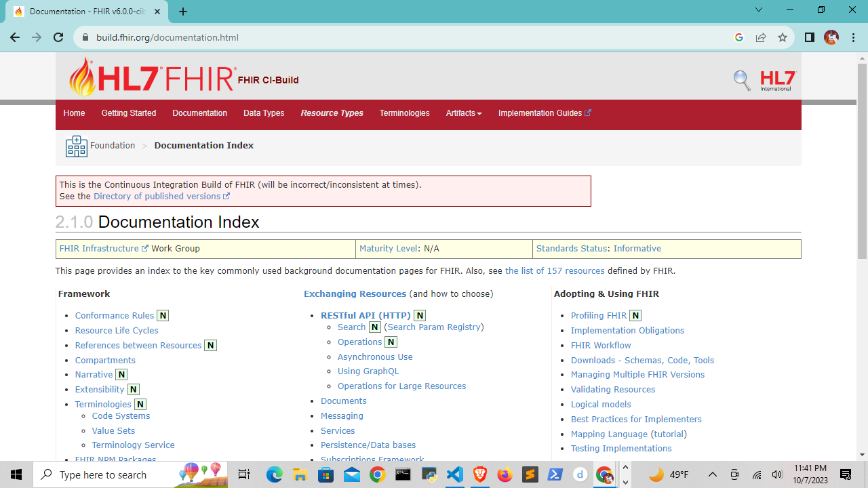This screenshot has width=868, height=488.
Task: Click the Google icon in the address bar
Action: coord(739,37)
